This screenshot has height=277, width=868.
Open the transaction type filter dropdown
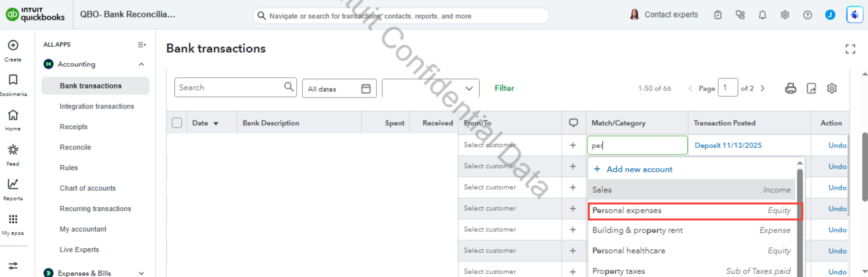(x=430, y=88)
